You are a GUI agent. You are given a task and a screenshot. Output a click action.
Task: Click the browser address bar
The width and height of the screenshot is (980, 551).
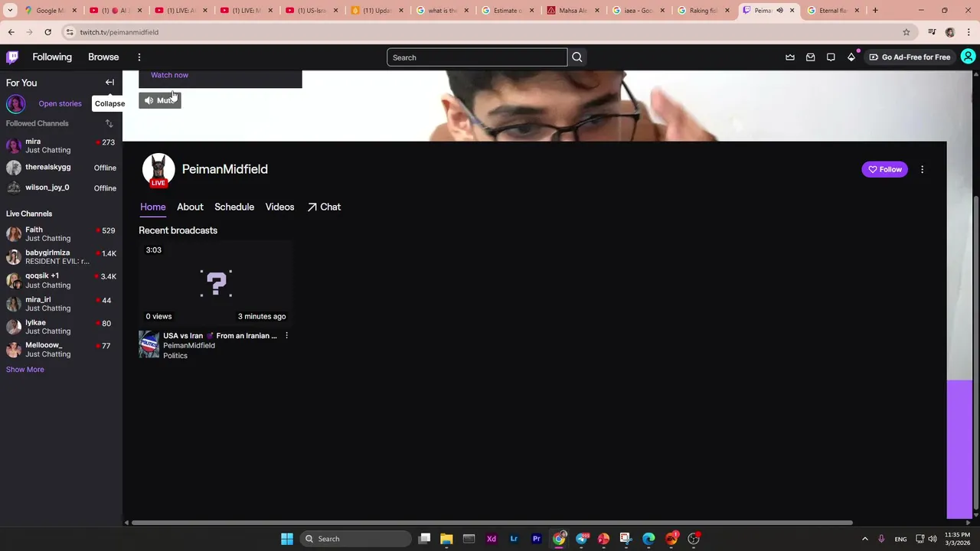click(x=482, y=32)
